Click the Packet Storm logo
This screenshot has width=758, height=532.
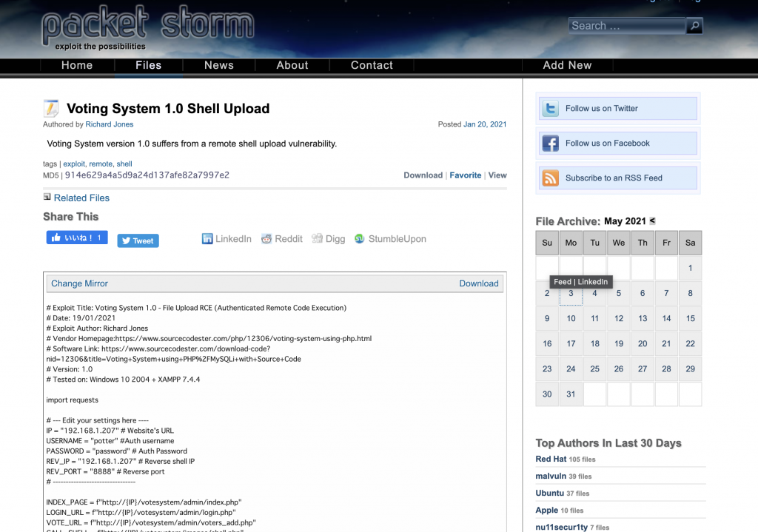pos(147,27)
